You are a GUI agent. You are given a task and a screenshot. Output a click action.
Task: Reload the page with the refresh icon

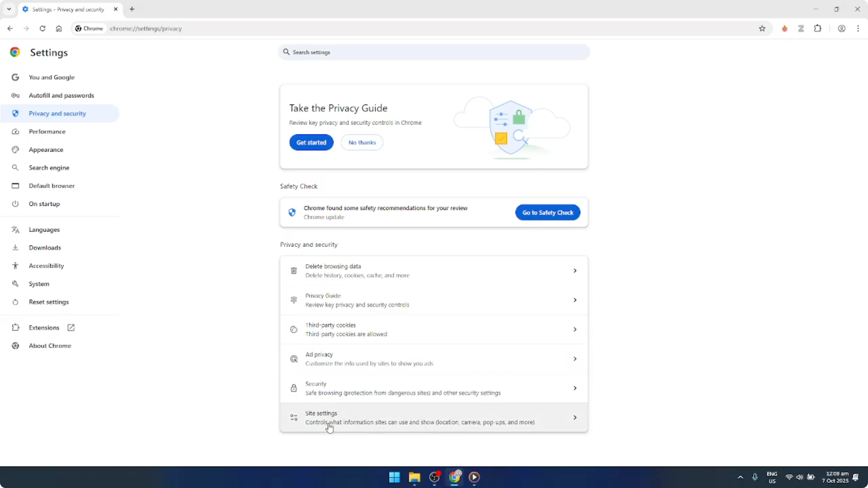42,29
